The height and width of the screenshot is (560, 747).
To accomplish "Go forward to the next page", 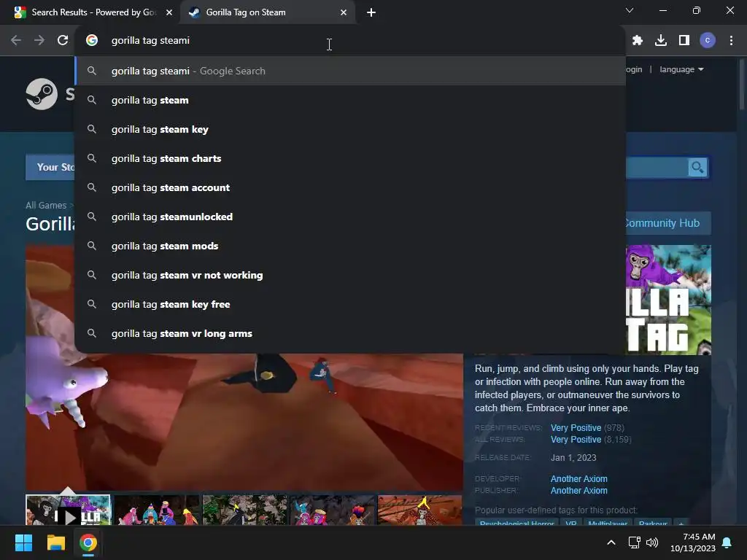I will 39,41.
